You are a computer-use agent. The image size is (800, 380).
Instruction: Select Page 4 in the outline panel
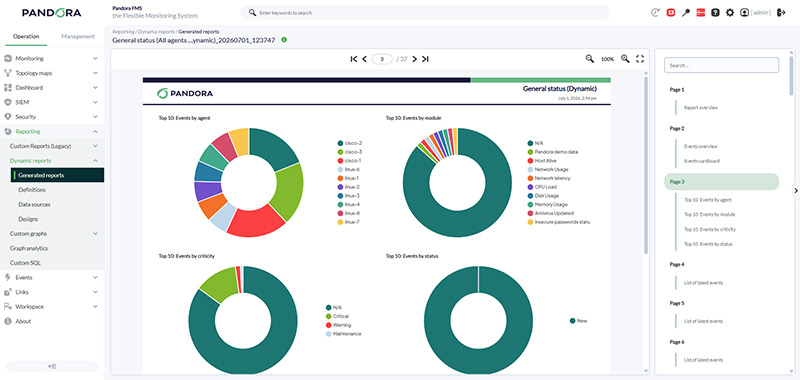pyautogui.click(x=677, y=264)
